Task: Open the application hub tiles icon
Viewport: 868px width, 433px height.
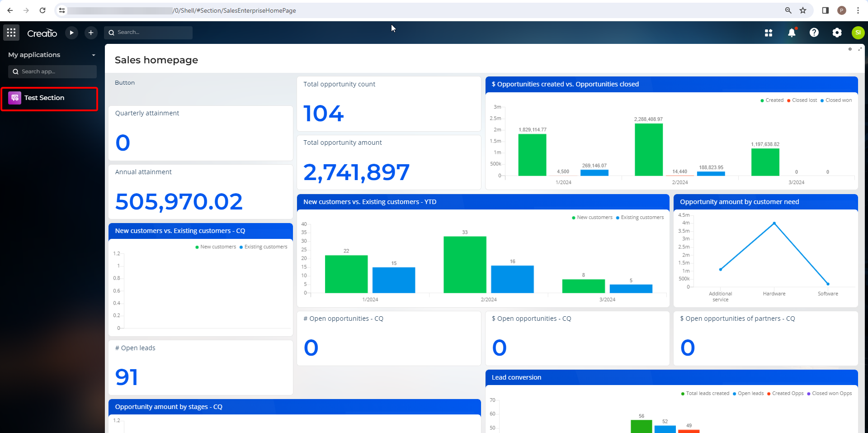Action: tap(769, 33)
